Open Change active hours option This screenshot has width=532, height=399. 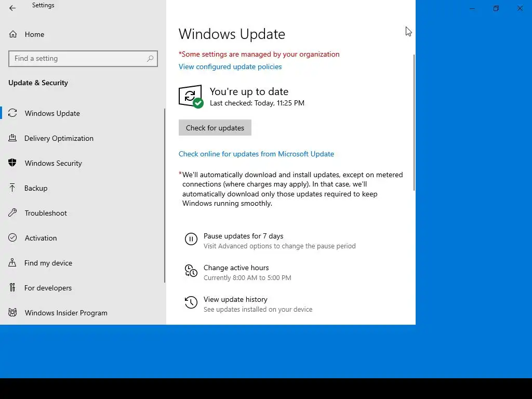point(236,268)
